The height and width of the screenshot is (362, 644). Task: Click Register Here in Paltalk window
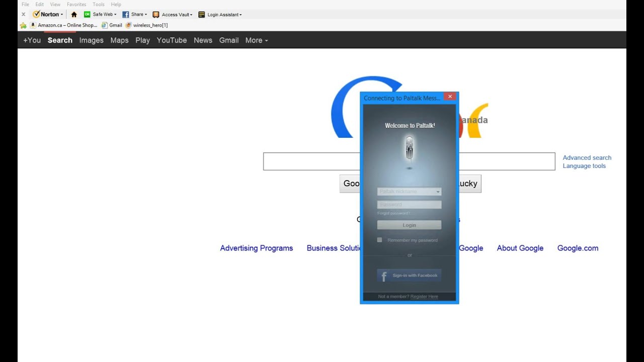[424, 297]
